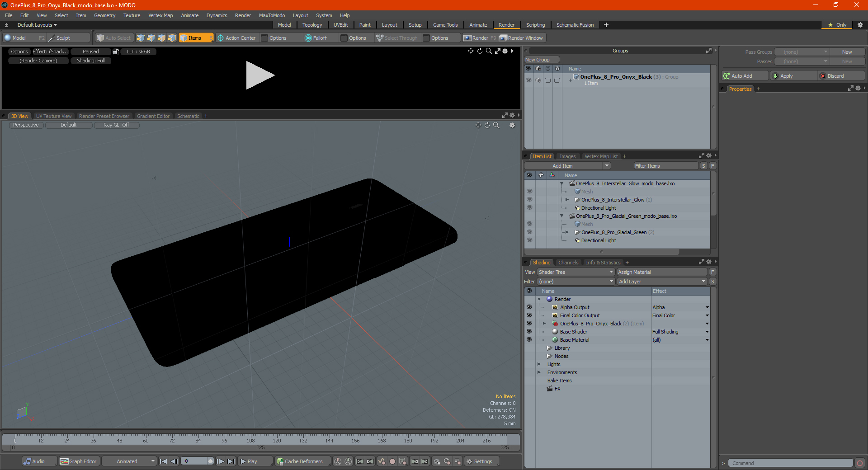Open the 3D viewport gear settings
868x470 pixels.
pyautogui.click(x=512, y=125)
